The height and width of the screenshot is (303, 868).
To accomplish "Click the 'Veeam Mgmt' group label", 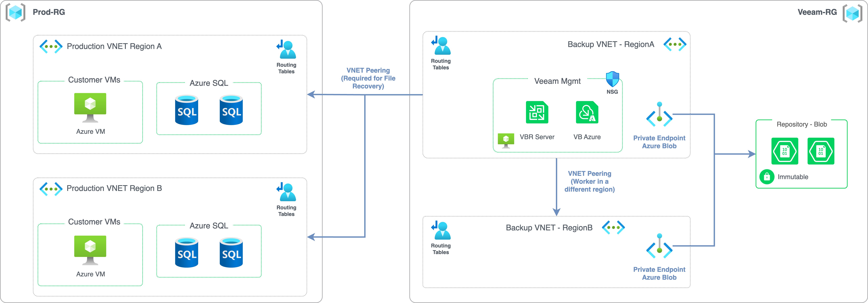I will (557, 81).
